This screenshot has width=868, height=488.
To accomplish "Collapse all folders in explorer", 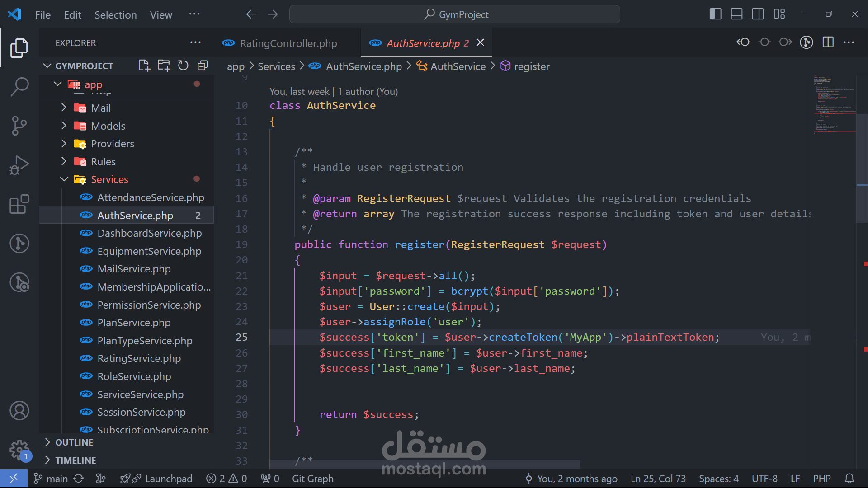I will (203, 66).
